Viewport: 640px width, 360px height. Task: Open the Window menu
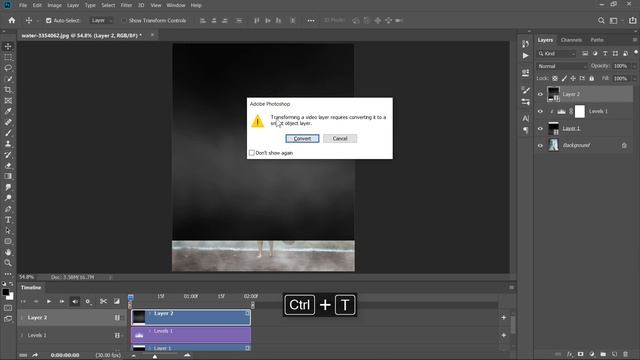point(176,5)
